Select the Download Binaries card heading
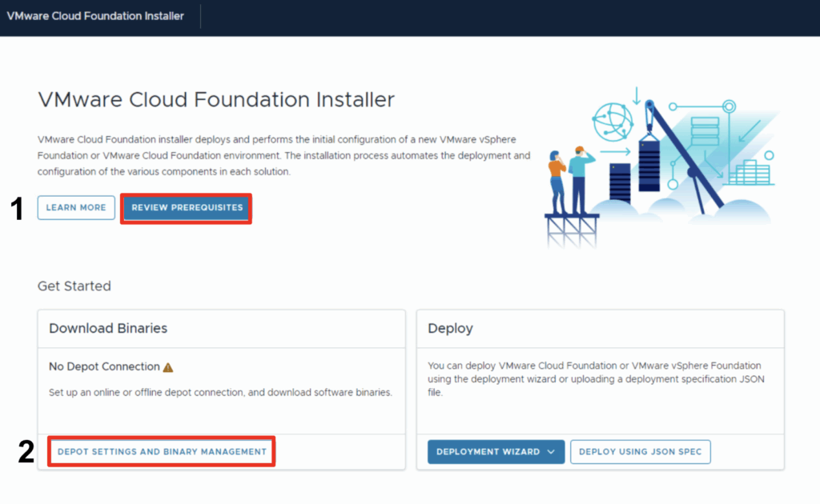The image size is (820, 504). click(x=108, y=329)
